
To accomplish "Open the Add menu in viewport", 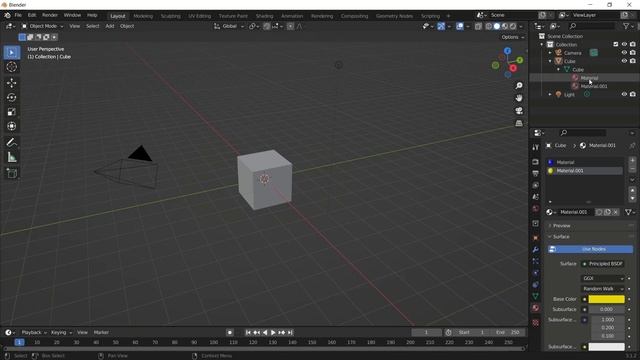I will tap(110, 26).
